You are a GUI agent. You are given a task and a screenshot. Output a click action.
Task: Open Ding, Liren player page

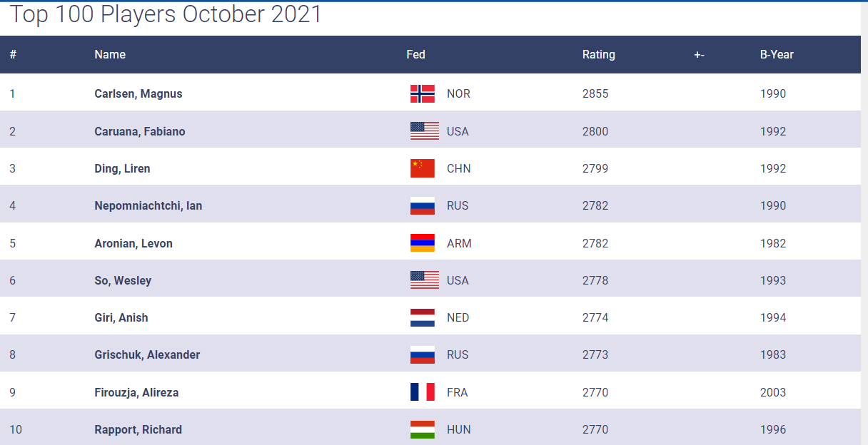[122, 168]
